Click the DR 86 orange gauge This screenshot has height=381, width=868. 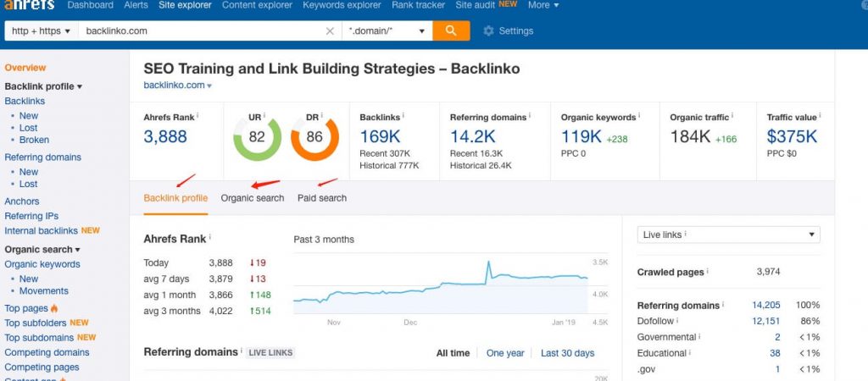(314, 137)
